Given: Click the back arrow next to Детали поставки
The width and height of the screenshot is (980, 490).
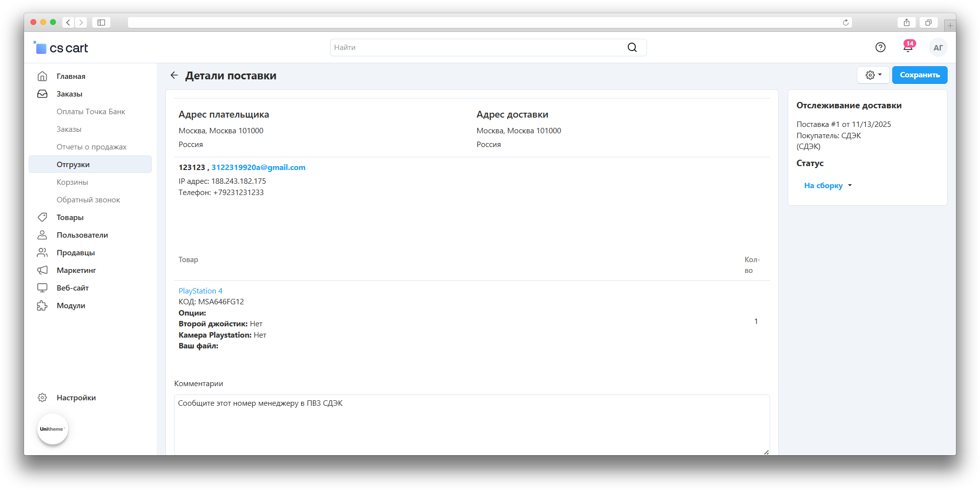Looking at the screenshot, I should (174, 75).
